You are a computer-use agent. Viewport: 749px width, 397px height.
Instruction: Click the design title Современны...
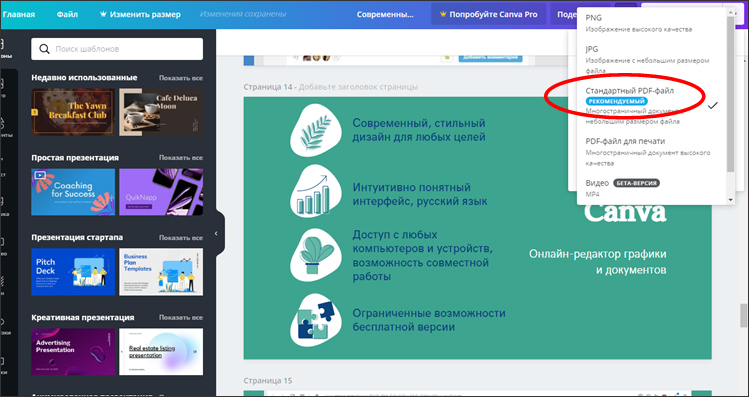click(385, 14)
